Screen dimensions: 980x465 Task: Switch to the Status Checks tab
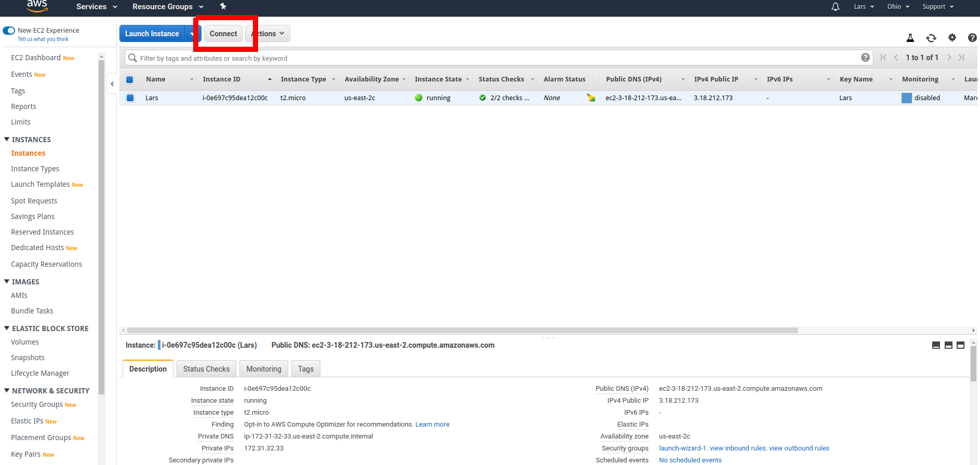pyautogui.click(x=206, y=369)
